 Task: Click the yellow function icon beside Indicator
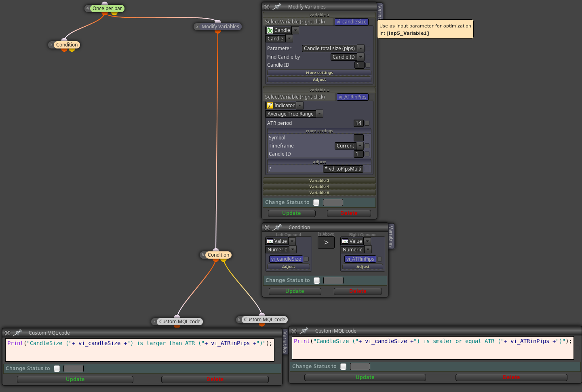(270, 105)
